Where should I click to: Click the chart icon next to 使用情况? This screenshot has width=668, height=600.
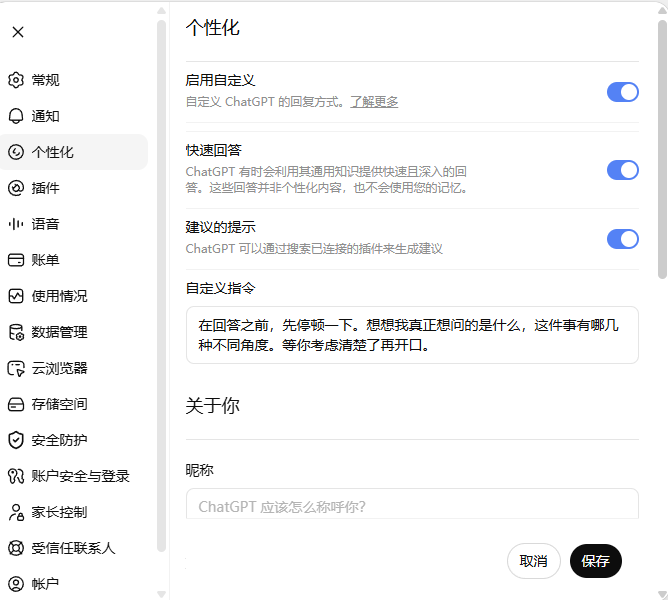pos(16,296)
